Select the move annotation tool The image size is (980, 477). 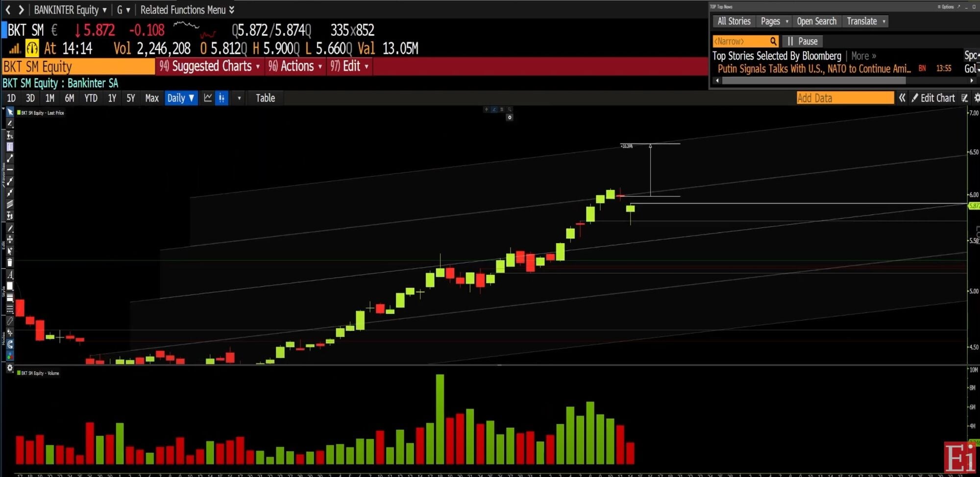click(10, 239)
